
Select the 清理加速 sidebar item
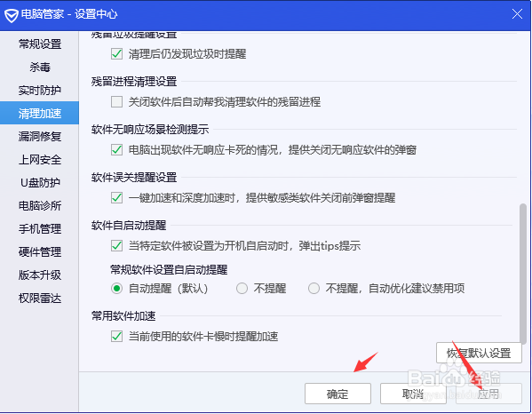(x=40, y=113)
